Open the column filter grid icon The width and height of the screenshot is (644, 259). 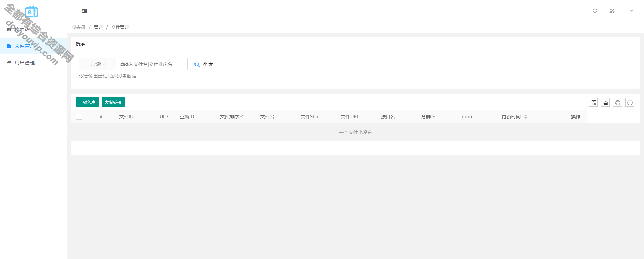[x=594, y=102]
